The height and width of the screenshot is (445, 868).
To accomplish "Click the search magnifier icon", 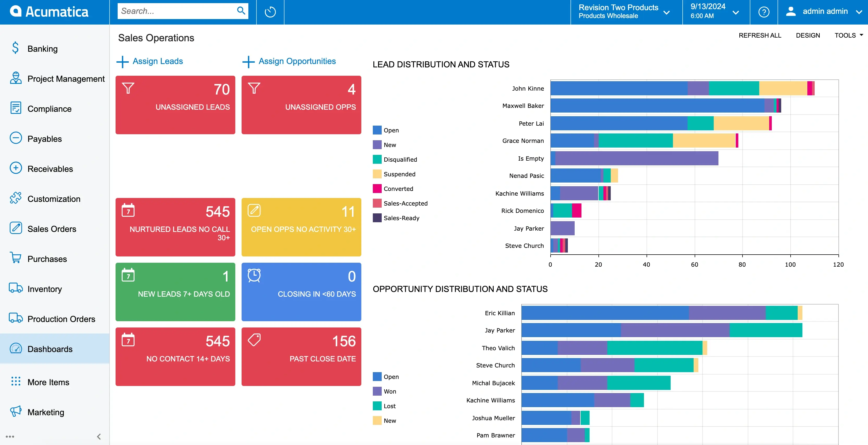I will [241, 11].
